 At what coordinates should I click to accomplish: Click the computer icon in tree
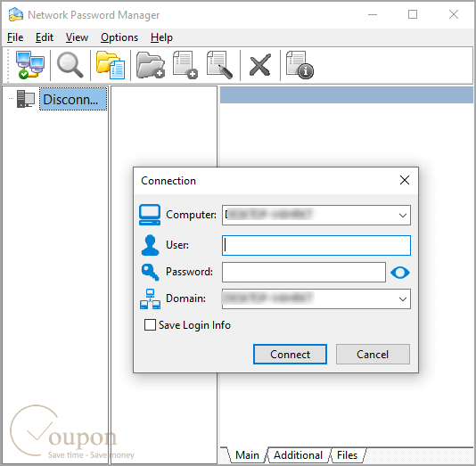26,99
